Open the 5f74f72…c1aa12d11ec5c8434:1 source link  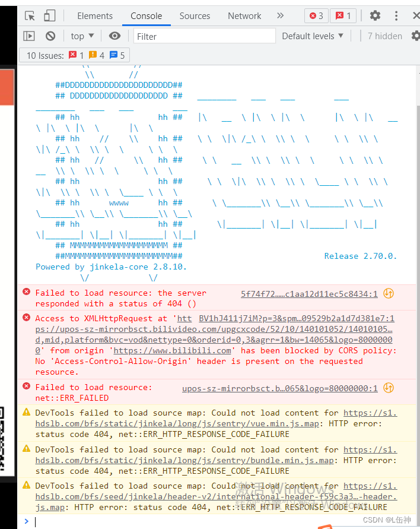click(x=309, y=294)
